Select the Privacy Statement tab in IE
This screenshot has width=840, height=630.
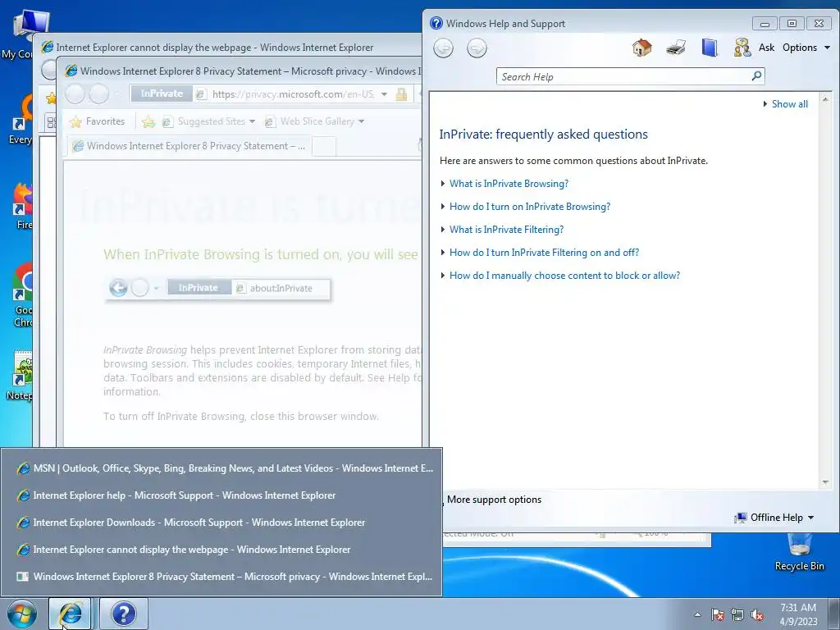pos(189,146)
